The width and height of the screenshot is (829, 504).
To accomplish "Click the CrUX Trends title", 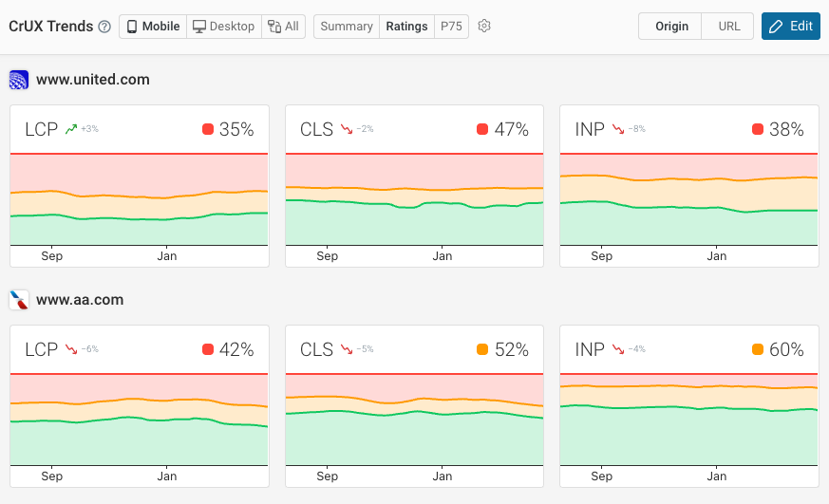I will tap(50, 27).
